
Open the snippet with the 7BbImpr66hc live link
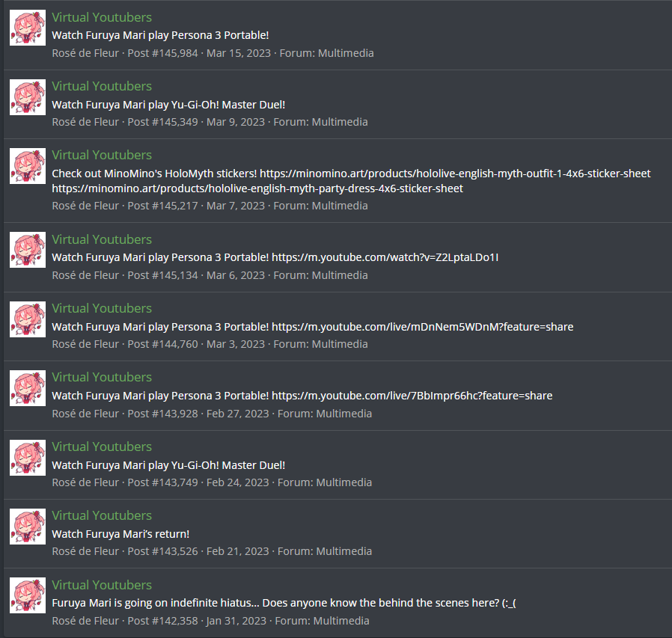(x=302, y=396)
